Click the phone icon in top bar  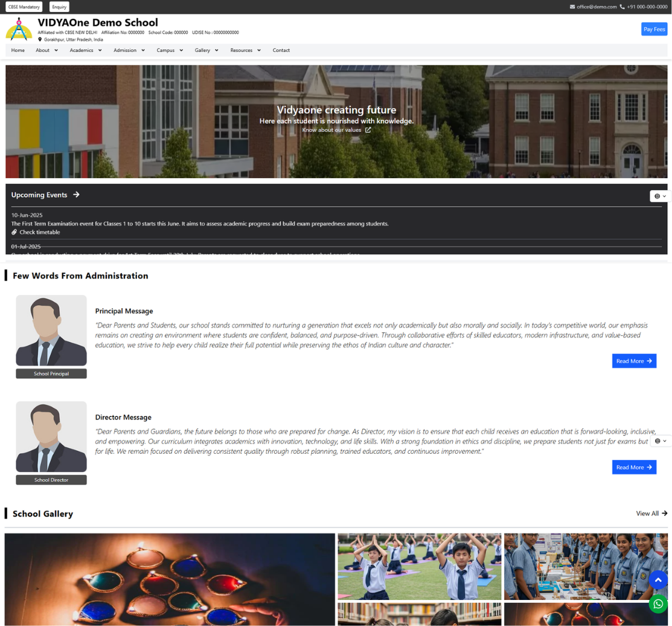tap(622, 7)
